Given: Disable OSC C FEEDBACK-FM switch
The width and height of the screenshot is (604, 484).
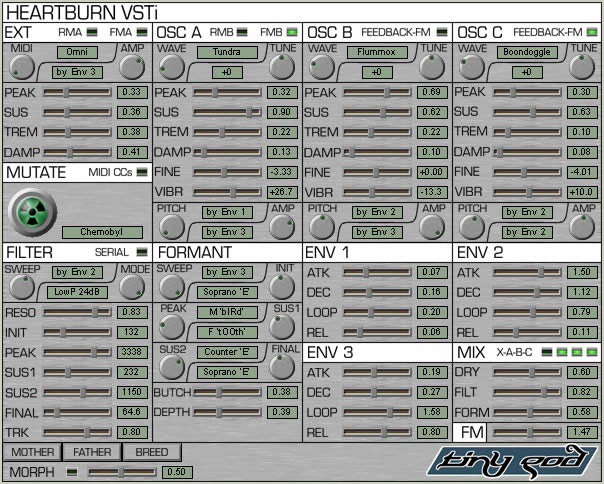Looking at the screenshot, I should (x=592, y=32).
